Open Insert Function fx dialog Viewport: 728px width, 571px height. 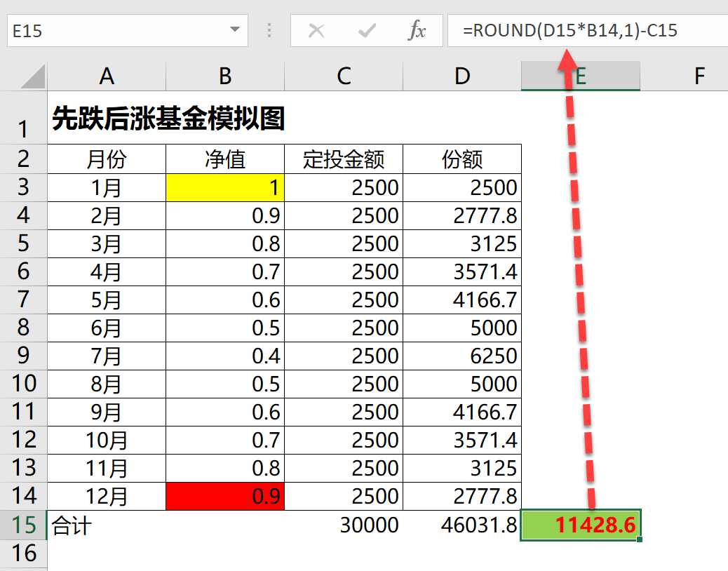point(417,31)
